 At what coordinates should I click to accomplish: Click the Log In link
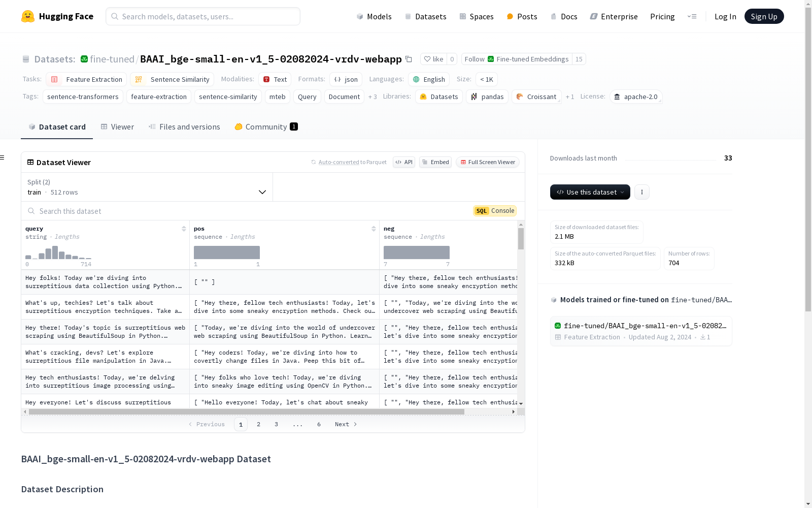(725, 16)
